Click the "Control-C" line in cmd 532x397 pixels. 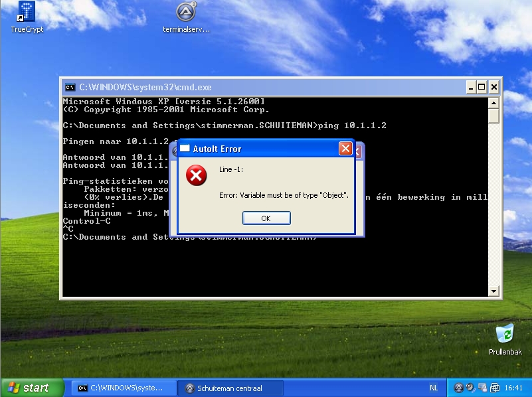pyautogui.click(x=87, y=221)
